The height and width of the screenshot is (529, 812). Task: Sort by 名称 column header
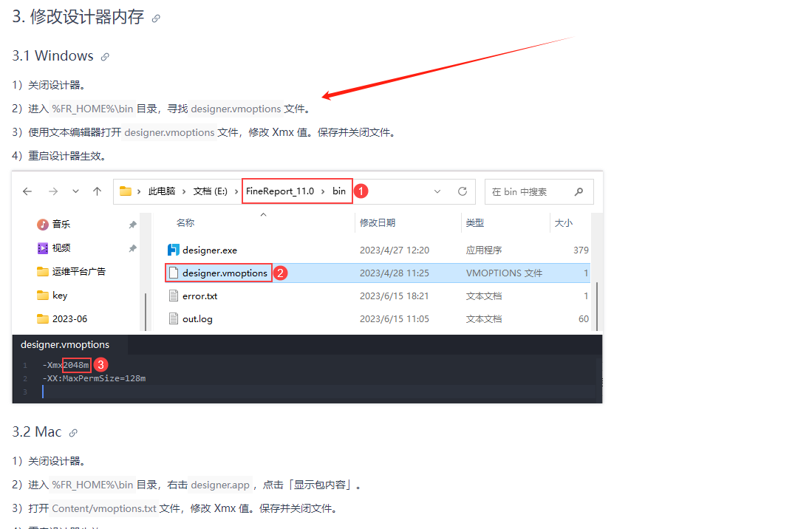(185, 223)
